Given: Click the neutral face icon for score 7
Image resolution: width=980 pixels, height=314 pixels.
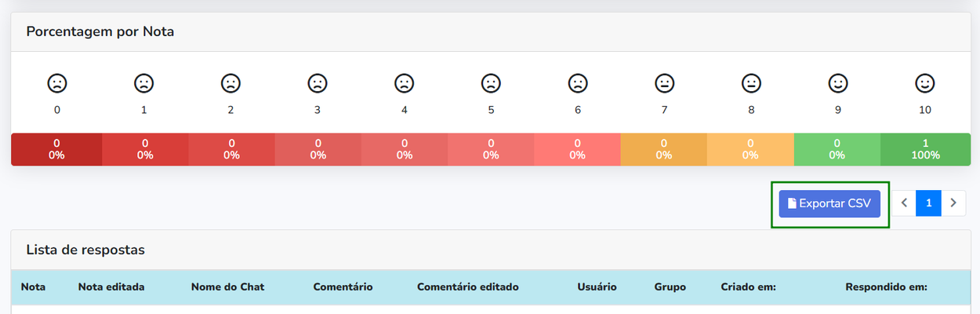Looking at the screenshot, I should pyautogui.click(x=664, y=82).
